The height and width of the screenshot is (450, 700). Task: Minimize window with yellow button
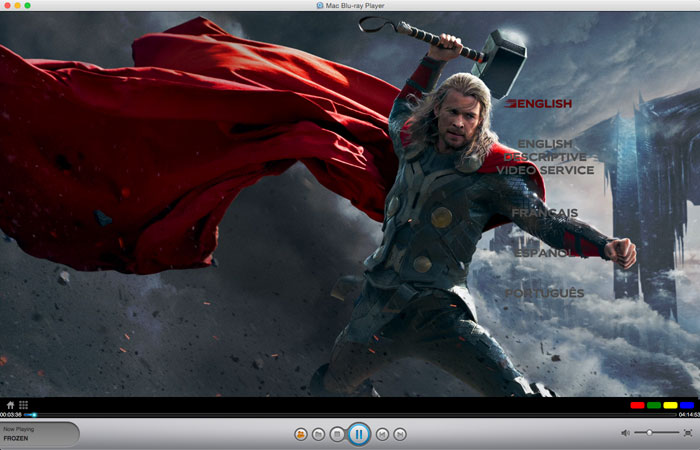tap(17, 5)
